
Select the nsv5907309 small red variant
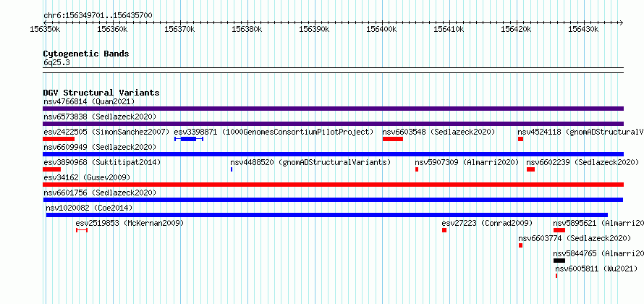(x=417, y=169)
